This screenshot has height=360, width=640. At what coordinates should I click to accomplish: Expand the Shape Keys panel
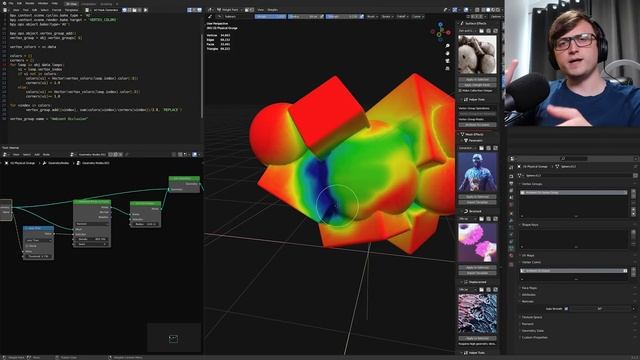(x=531, y=224)
